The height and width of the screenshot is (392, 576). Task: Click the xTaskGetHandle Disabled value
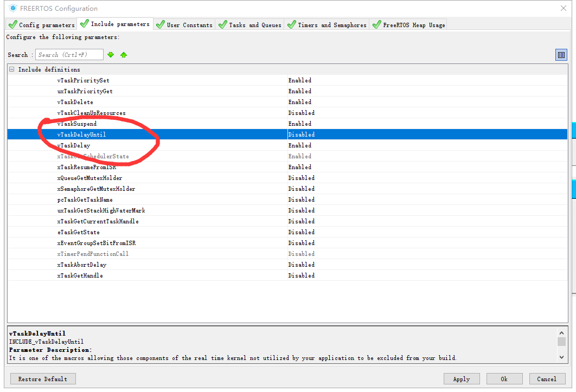coord(301,275)
